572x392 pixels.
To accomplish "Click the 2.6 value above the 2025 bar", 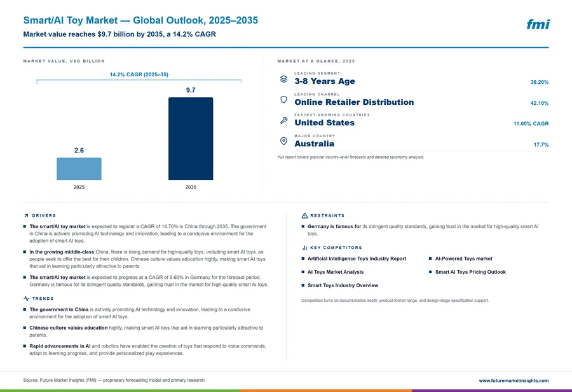I will [x=79, y=150].
